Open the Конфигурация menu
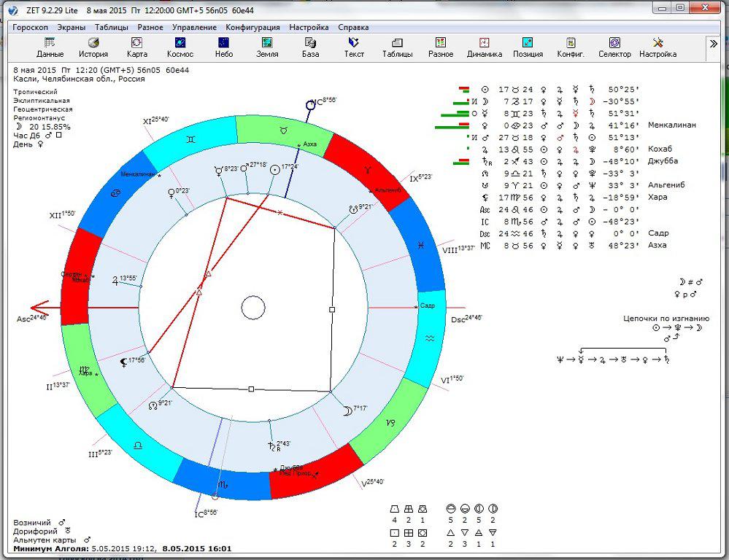This screenshot has width=729, height=560. pyautogui.click(x=252, y=28)
